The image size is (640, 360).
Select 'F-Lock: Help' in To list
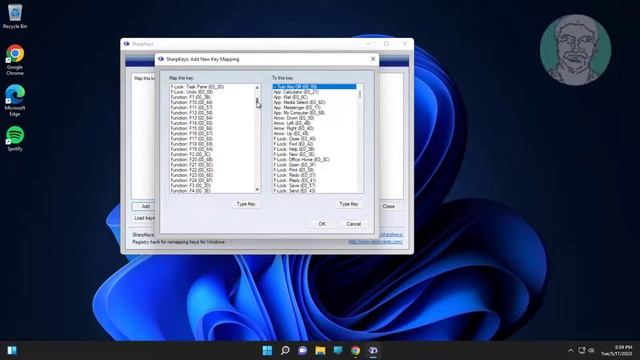click(293, 149)
